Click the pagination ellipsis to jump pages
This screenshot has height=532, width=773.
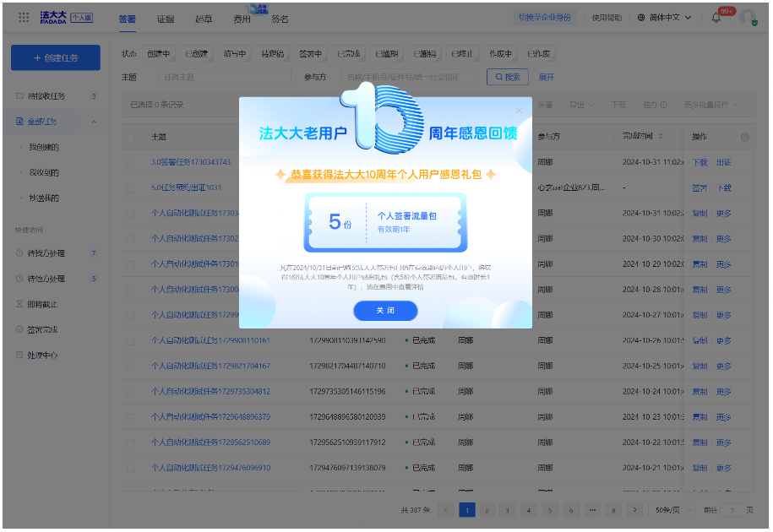(x=592, y=510)
